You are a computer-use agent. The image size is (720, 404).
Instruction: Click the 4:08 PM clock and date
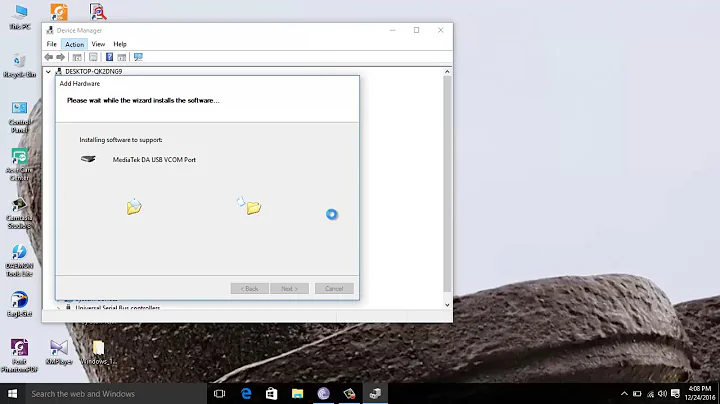pos(700,393)
